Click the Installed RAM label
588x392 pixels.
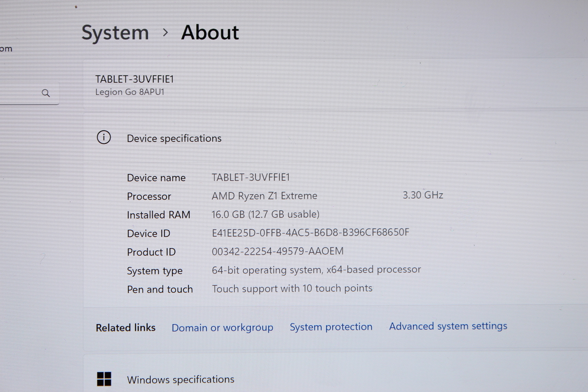(158, 215)
